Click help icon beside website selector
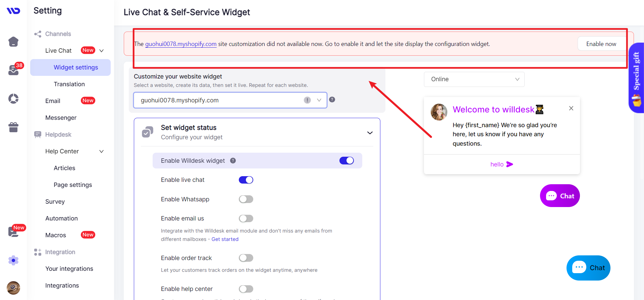This screenshot has width=644, height=300. click(332, 100)
